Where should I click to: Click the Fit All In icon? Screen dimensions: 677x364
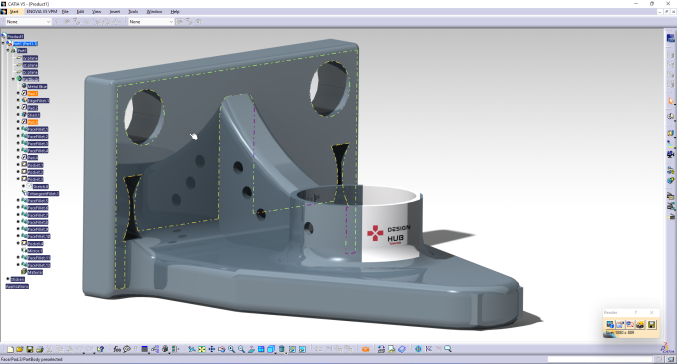click(202, 349)
